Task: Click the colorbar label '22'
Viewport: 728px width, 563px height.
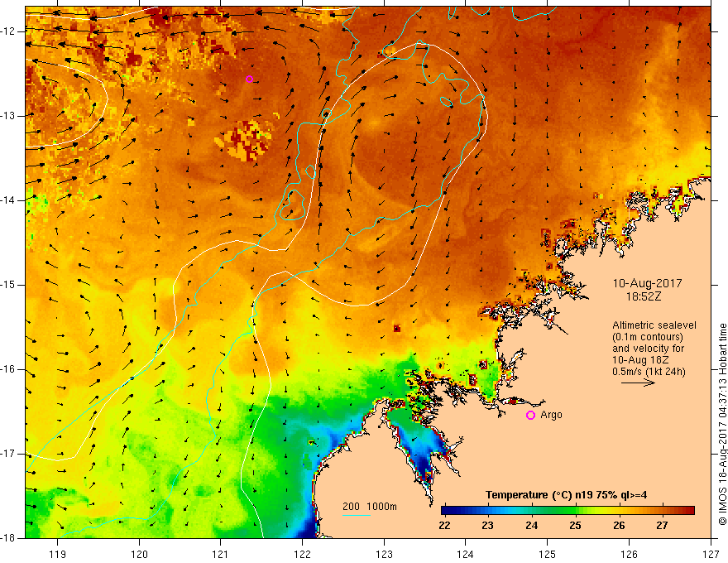Action: 444,526
